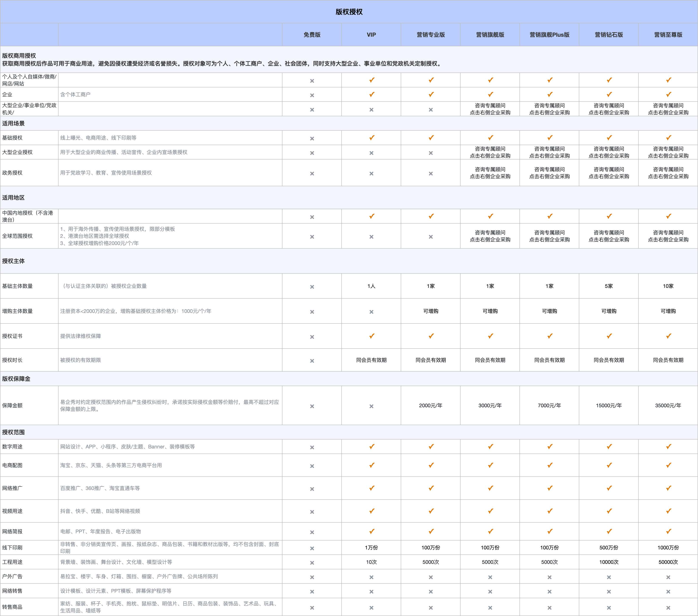Click 可增购 in 营销专业版 column
The width and height of the screenshot is (698, 616).
tap(431, 311)
